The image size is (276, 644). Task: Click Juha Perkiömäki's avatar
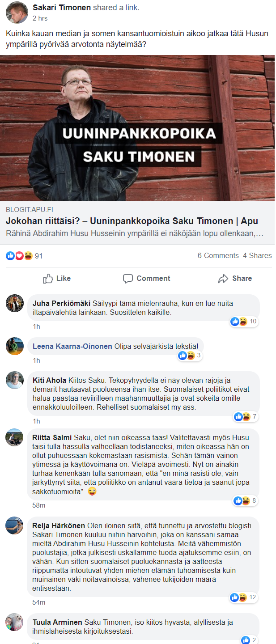coord(14,303)
